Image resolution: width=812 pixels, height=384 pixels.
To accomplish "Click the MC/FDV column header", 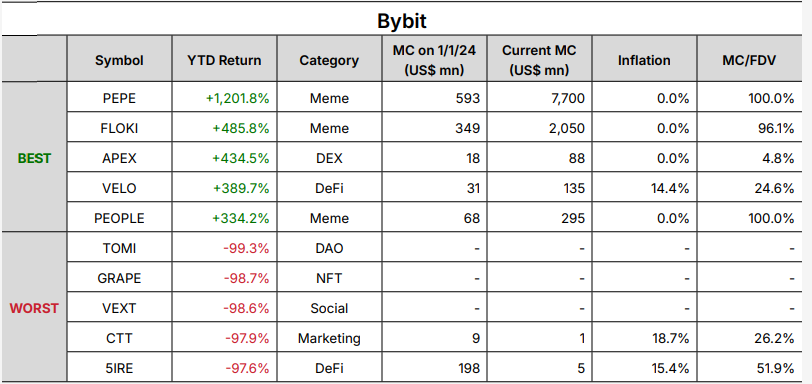I will (749, 59).
